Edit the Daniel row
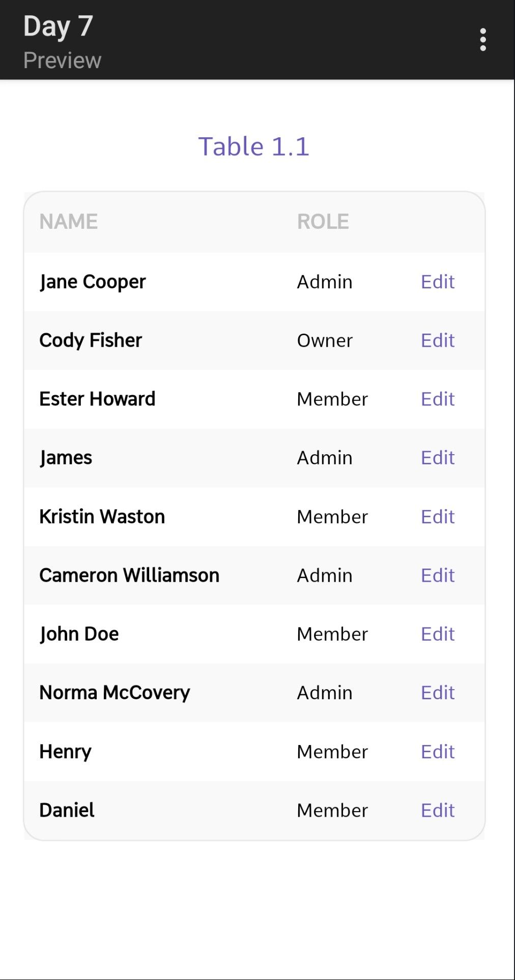Viewport: 515px width, 980px height. (438, 810)
